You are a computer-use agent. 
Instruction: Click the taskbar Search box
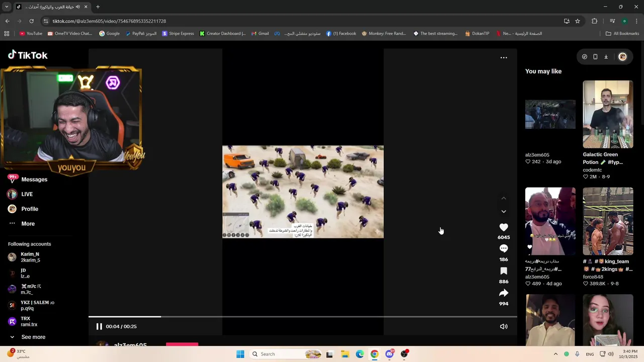pyautogui.click(x=286, y=354)
